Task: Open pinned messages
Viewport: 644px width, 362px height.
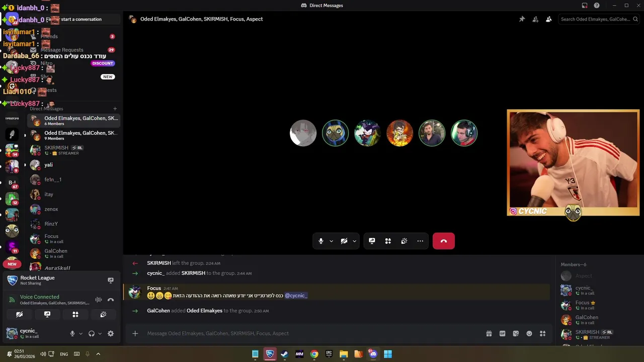Action: pyautogui.click(x=522, y=19)
